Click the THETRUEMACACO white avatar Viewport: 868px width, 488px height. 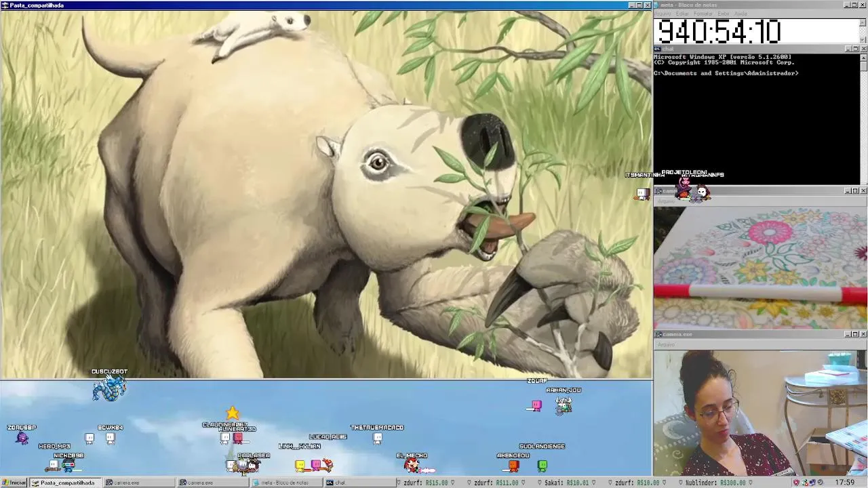(x=378, y=438)
